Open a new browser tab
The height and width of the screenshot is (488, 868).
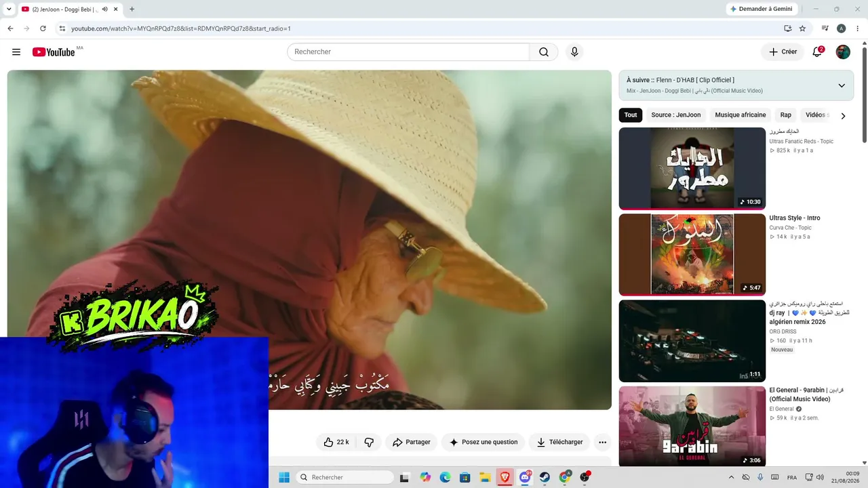[x=132, y=9]
